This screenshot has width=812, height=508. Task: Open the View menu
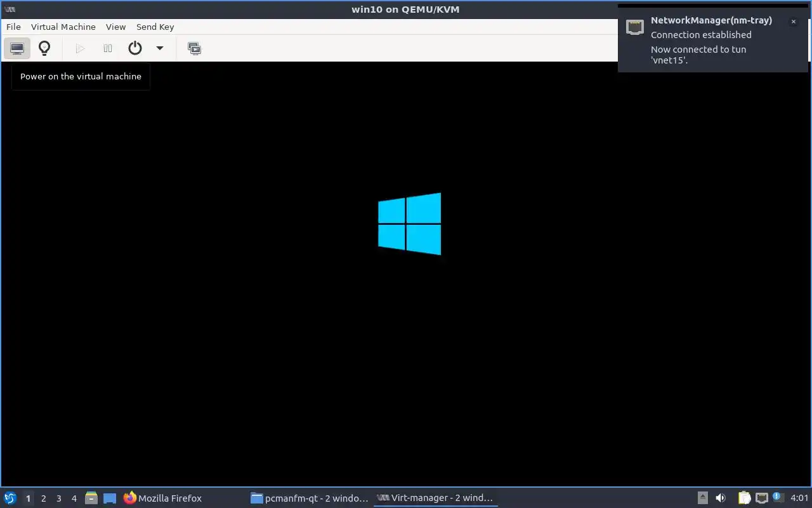(x=115, y=27)
